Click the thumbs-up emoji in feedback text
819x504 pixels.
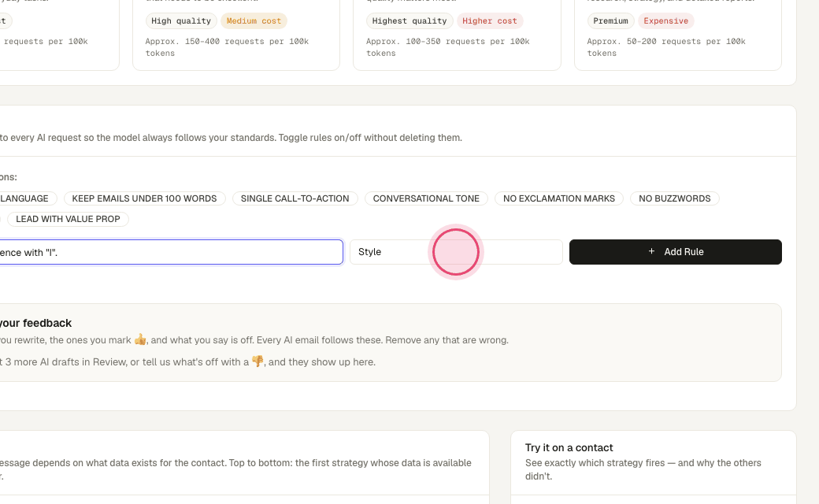point(140,339)
